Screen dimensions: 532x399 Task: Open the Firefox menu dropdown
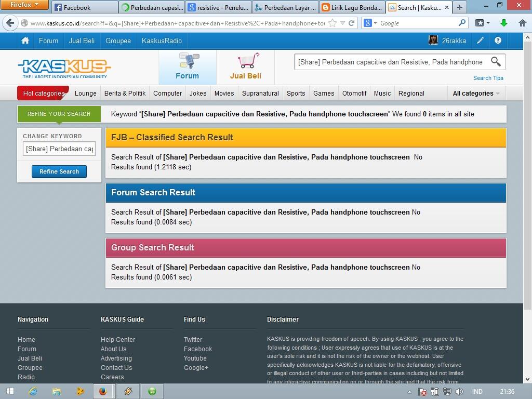point(24,5)
